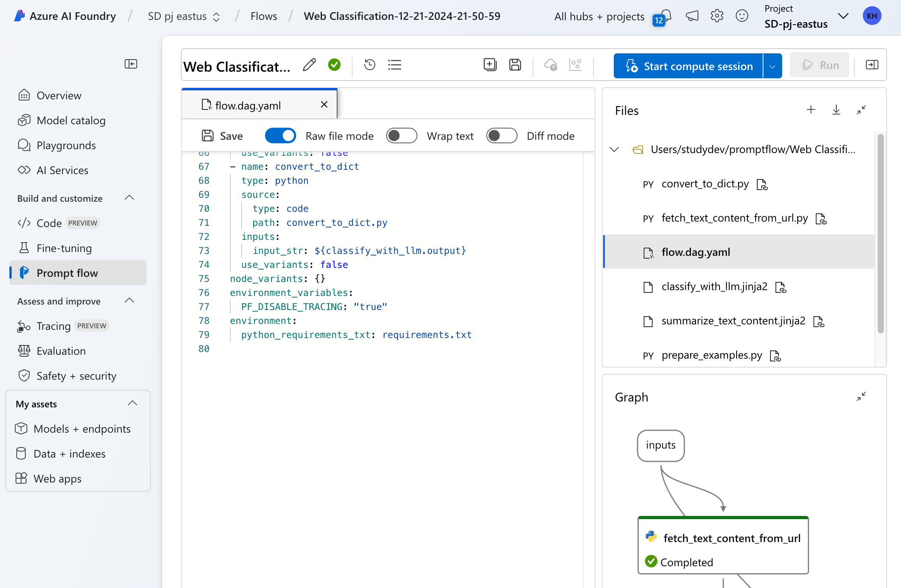Open the list view icon in the toolbar

click(x=395, y=65)
